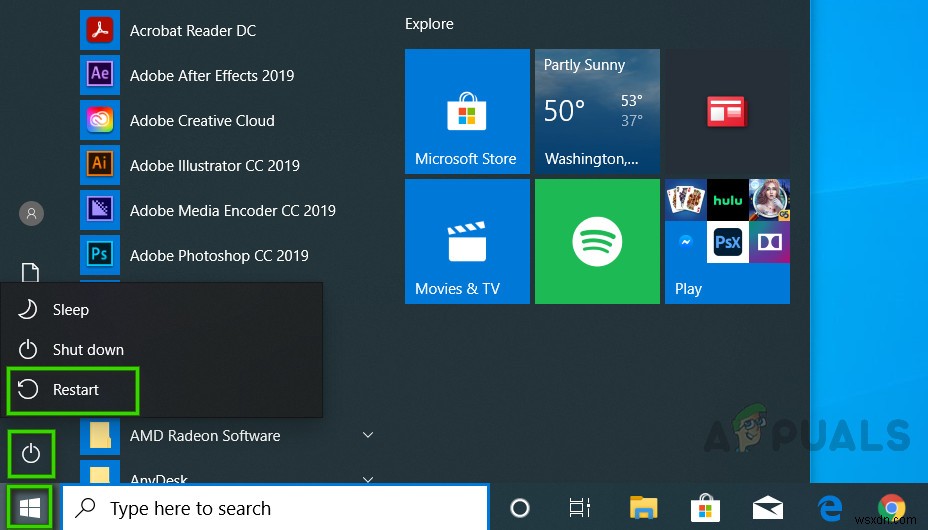
Task: Open the game character icon in Play tile
Action: pos(769,200)
